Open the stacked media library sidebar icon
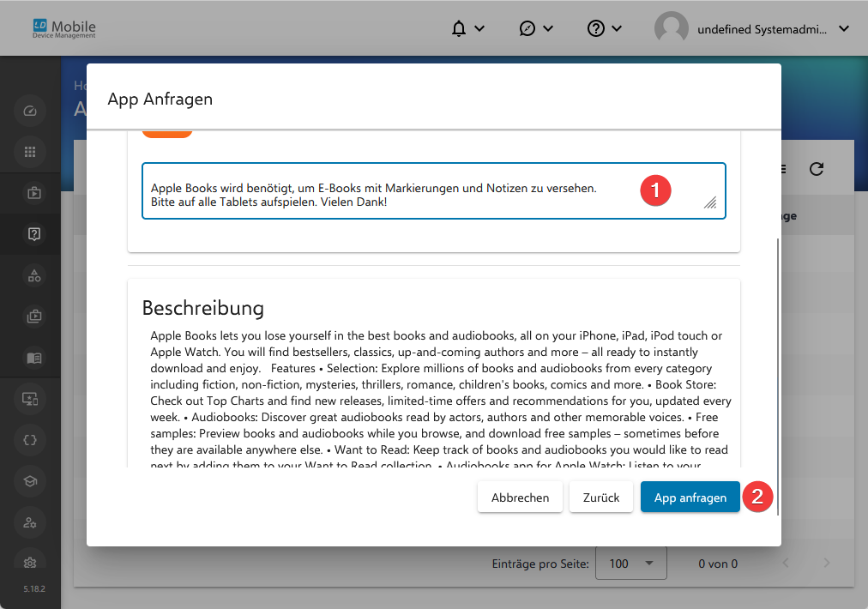 [x=33, y=317]
